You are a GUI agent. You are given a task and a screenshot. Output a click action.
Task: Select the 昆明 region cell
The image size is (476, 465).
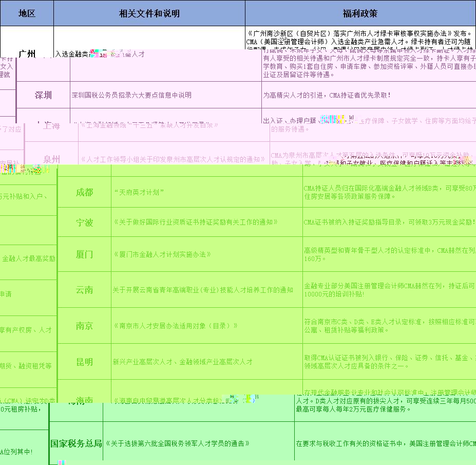(x=84, y=362)
